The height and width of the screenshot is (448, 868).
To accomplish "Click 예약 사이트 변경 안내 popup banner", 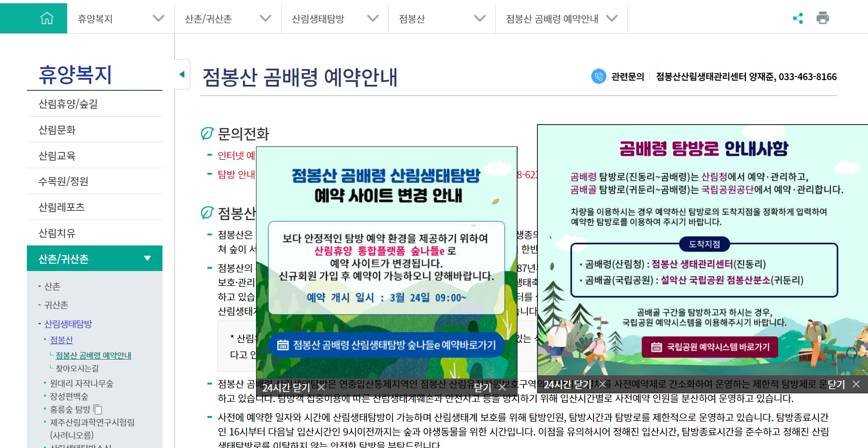I will click(387, 263).
